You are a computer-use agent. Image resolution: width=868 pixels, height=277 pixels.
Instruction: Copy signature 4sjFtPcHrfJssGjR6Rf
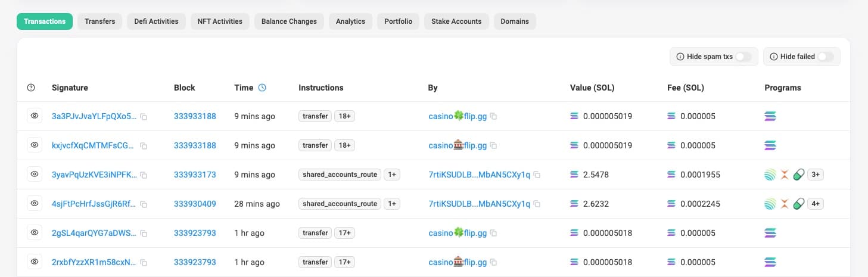point(144,204)
